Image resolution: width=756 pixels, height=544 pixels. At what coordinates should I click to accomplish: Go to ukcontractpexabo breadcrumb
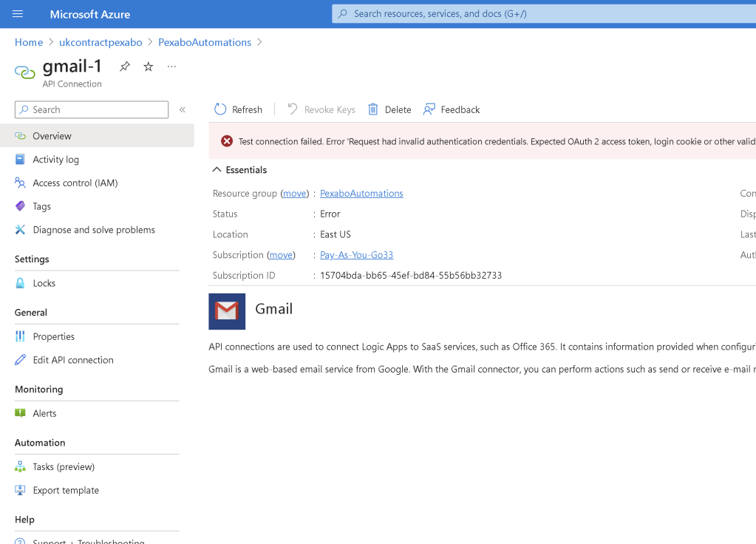coord(101,42)
